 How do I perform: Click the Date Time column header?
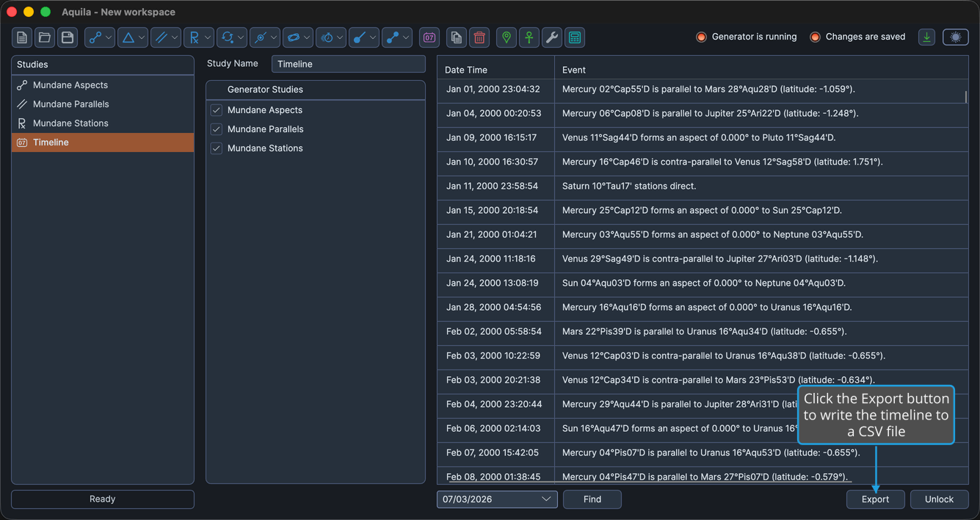[x=496, y=70]
